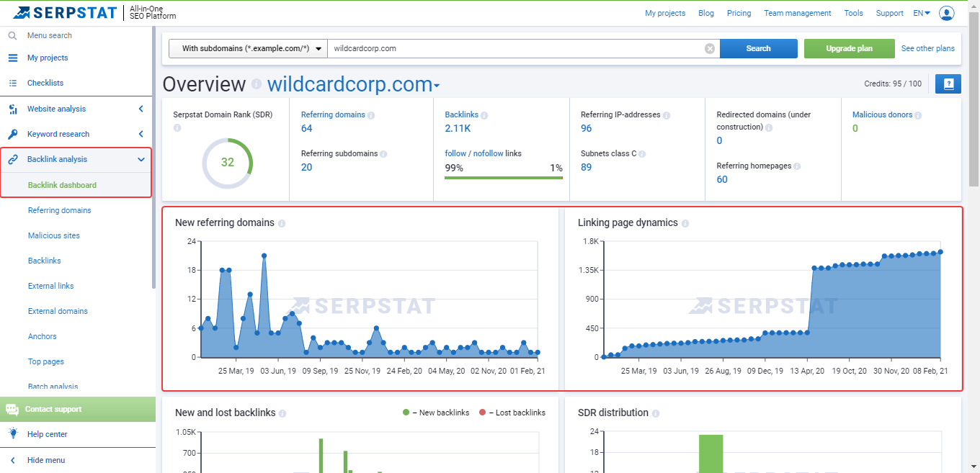Image resolution: width=980 pixels, height=473 pixels.
Task: Click inside the domain search input field
Action: pos(504,48)
